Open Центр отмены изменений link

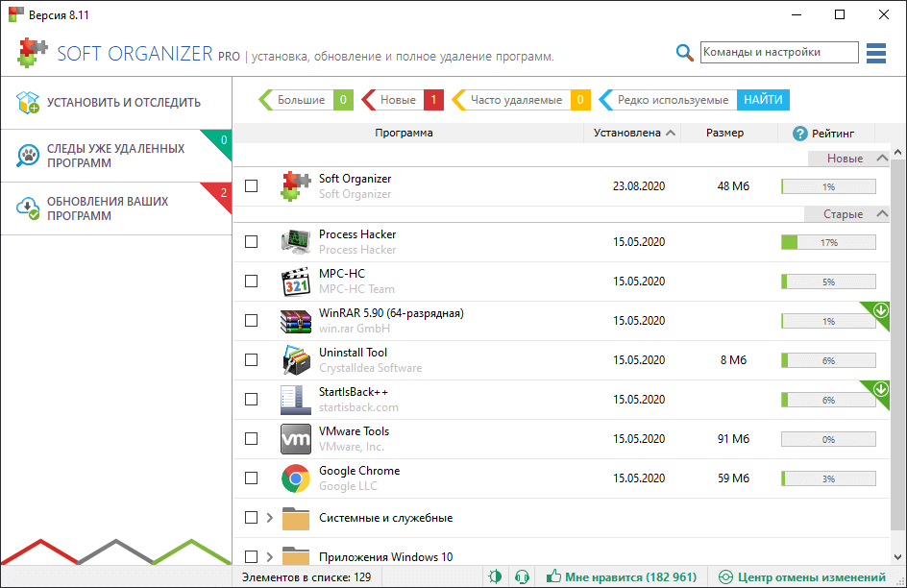[x=802, y=577]
